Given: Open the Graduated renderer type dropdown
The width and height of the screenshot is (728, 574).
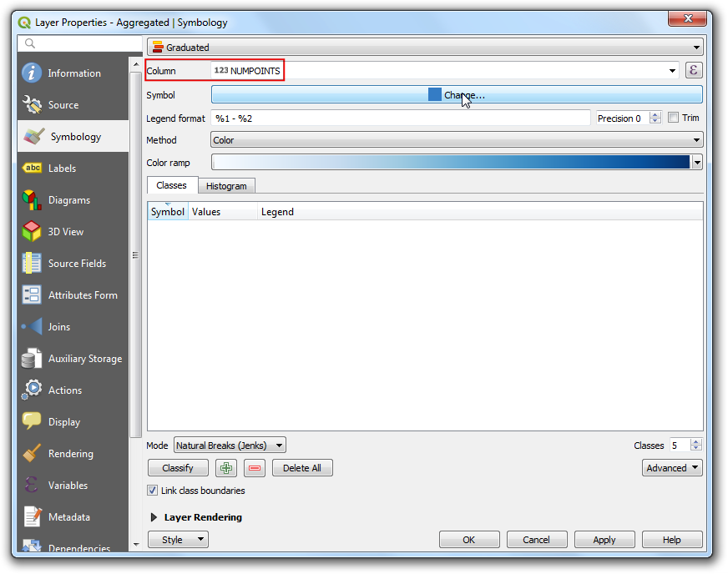Looking at the screenshot, I should [x=425, y=48].
